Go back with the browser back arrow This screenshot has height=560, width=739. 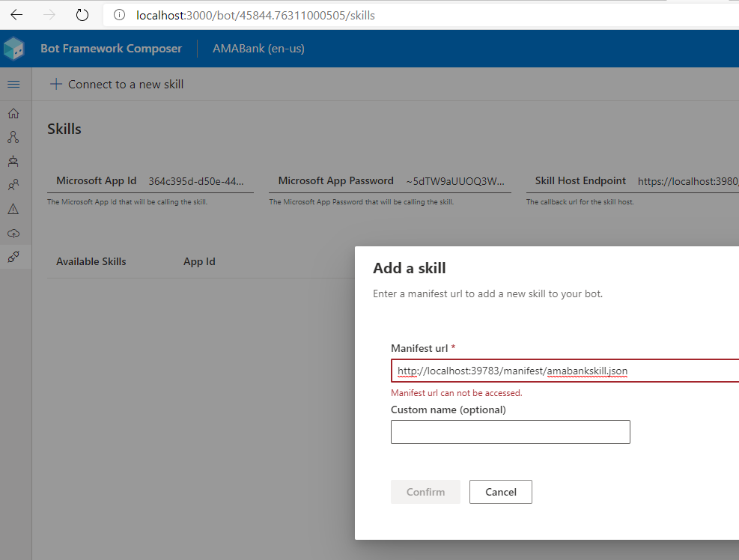click(x=16, y=15)
